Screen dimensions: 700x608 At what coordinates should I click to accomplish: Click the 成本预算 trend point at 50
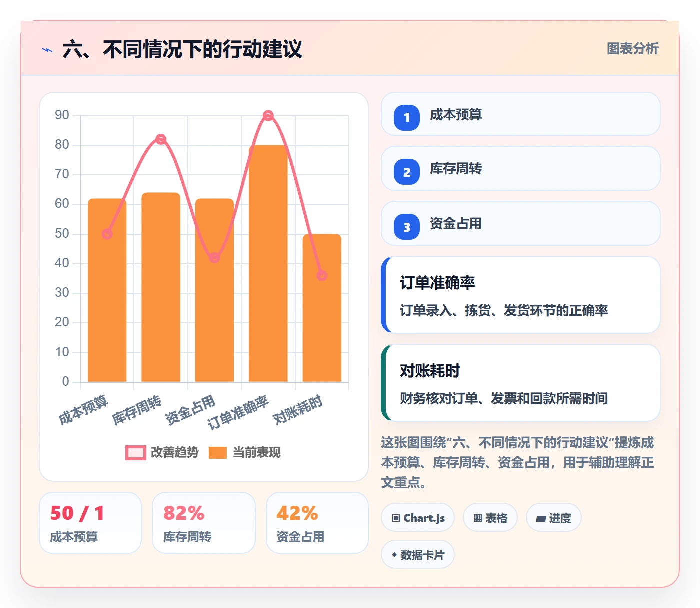[x=107, y=234]
